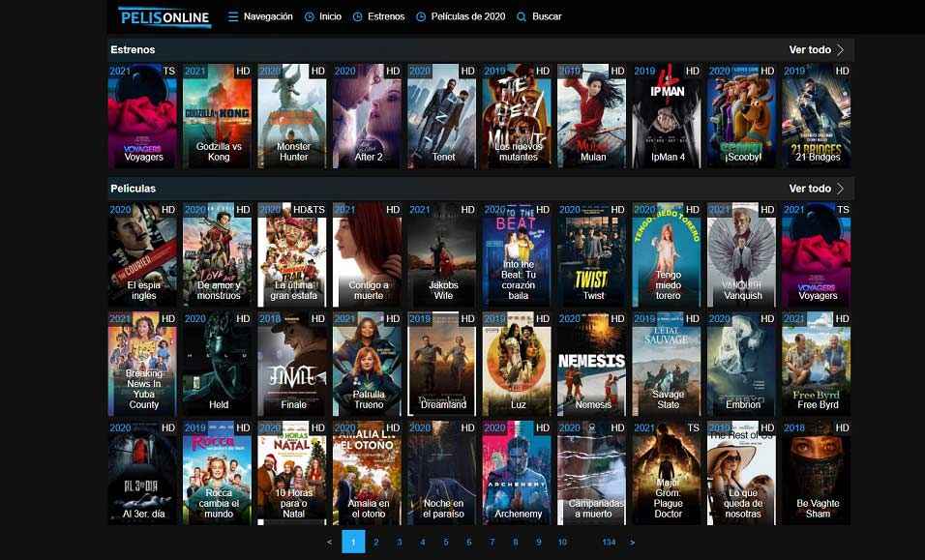
Task: Open the Luz movie poster
Action: coord(518,364)
